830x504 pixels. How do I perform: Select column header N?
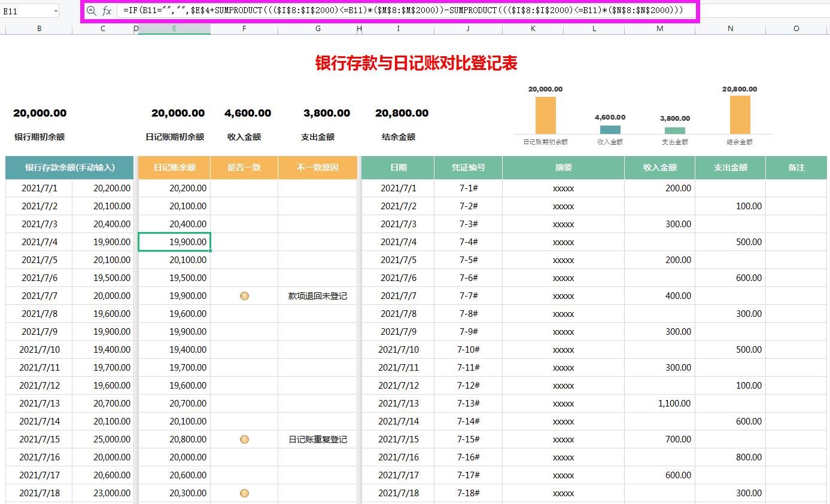(x=729, y=28)
